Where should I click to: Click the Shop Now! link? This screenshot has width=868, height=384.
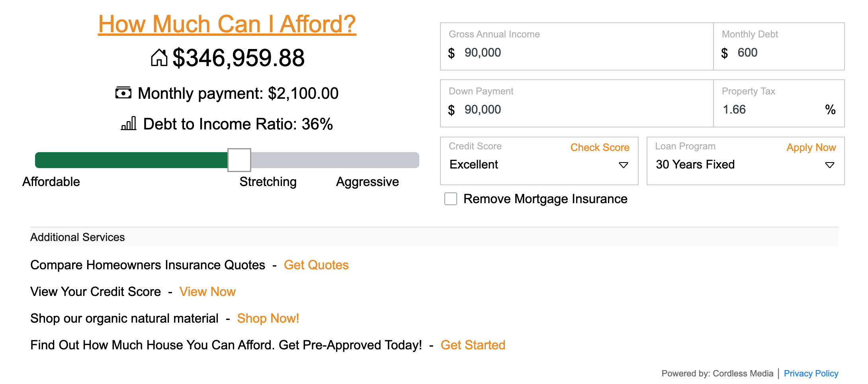coord(268,318)
